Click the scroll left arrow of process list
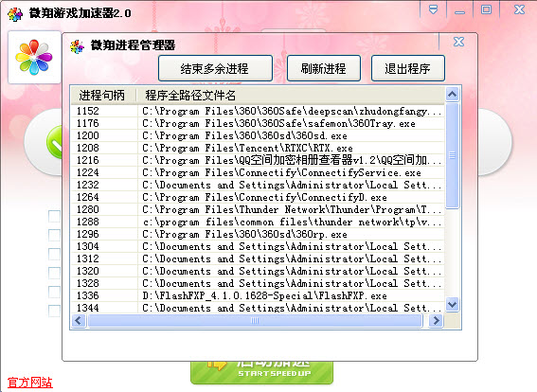This screenshot has width=537, height=392. [79, 321]
